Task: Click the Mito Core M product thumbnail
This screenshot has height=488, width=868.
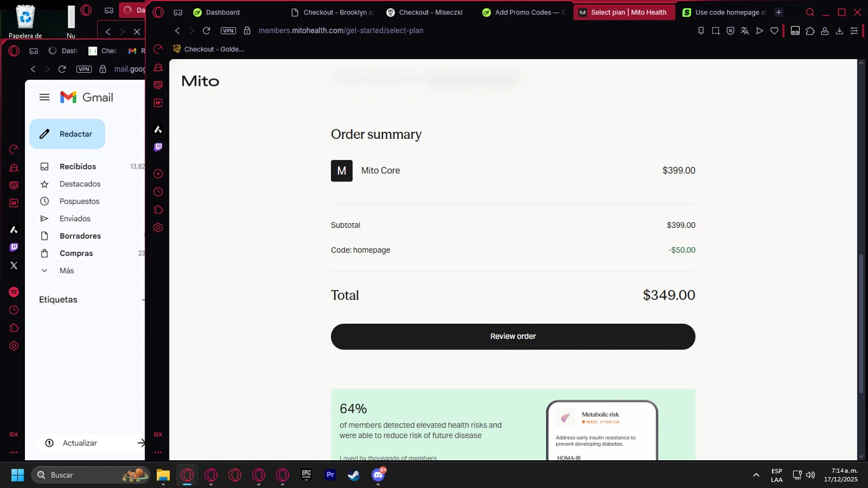Action: (341, 171)
